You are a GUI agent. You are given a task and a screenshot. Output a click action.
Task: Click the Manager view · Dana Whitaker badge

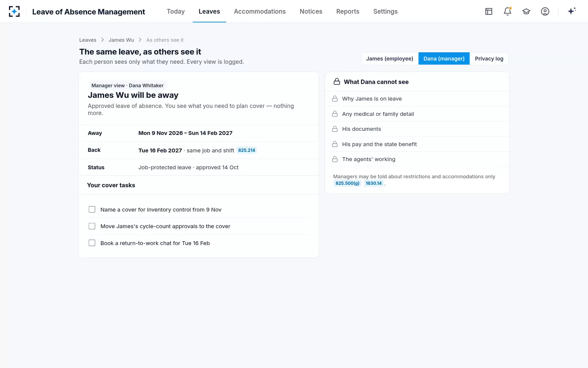[x=127, y=85]
